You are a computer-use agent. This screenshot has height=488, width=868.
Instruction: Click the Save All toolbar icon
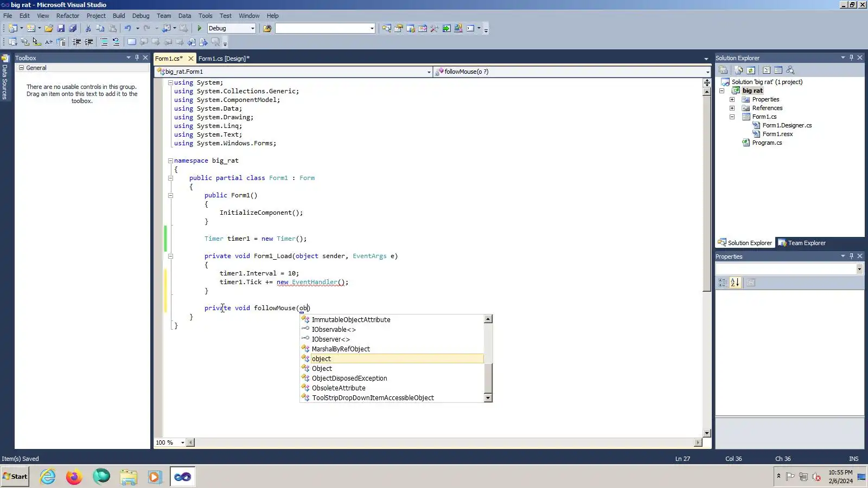point(73,28)
